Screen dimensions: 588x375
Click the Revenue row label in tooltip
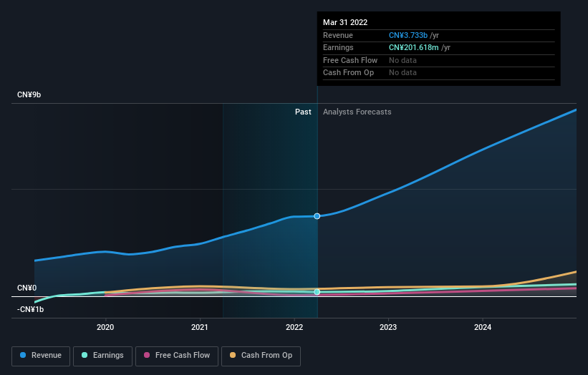[x=338, y=35]
